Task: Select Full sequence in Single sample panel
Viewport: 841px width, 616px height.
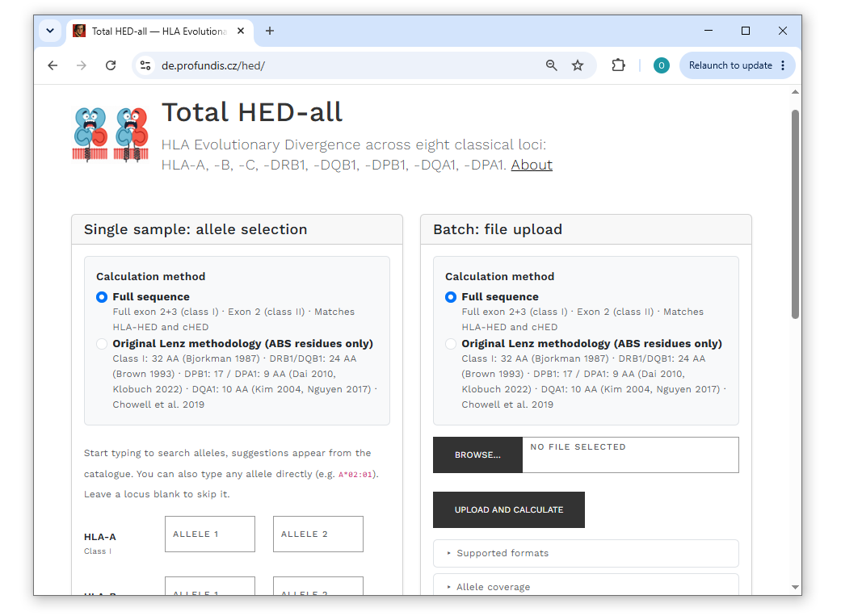Action: 102,297
